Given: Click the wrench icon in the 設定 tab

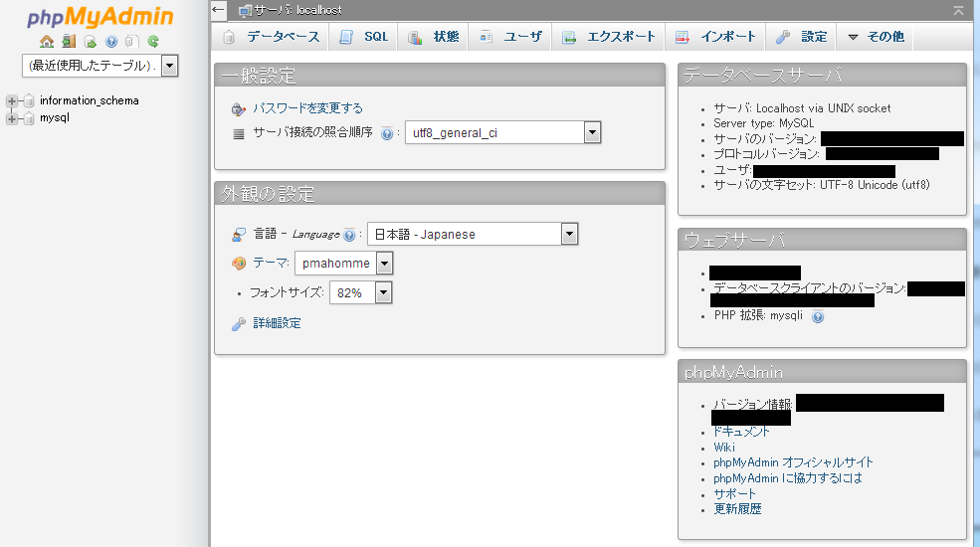Looking at the screenshot, I should [x=782, y=38].
